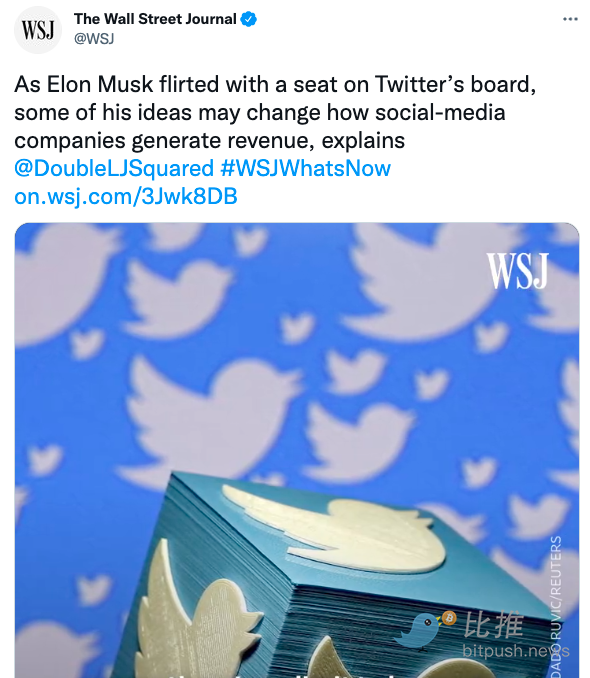
Task: Open the WSJ round profile avatar
Action: pyautogui.click(x=38, y=30)
